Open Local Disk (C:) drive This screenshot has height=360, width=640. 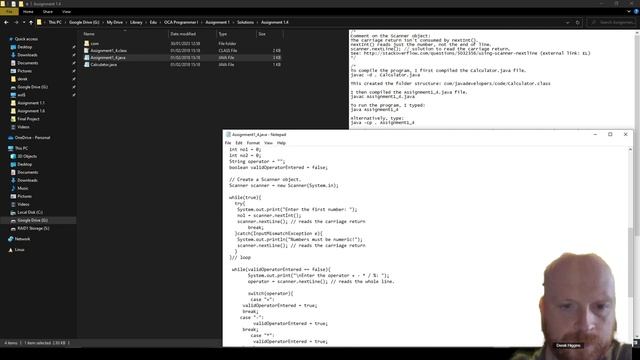pos(30,212)
